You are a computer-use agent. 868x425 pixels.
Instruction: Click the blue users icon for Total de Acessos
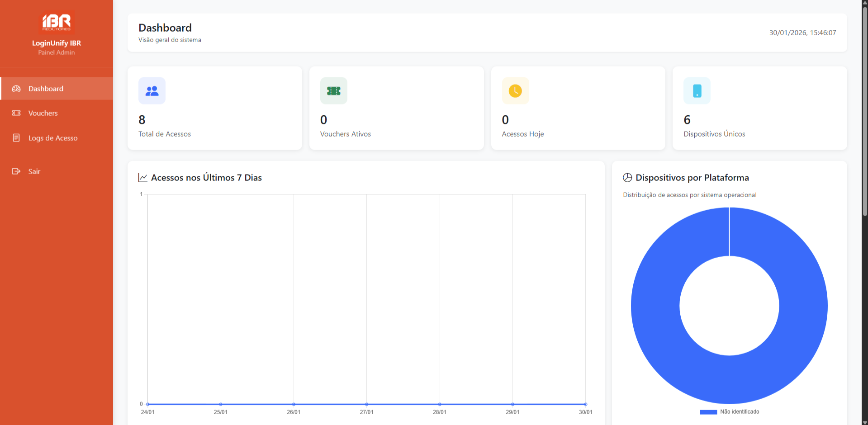(x=152, y=91)
